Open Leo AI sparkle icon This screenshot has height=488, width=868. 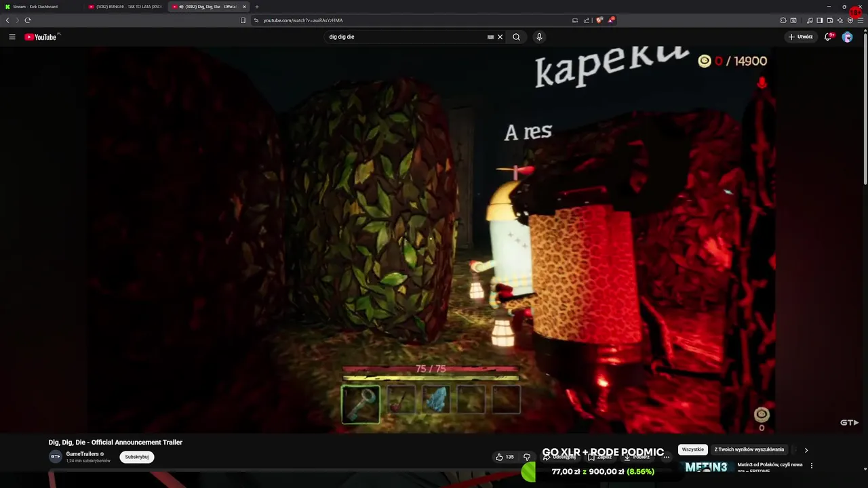840,20
